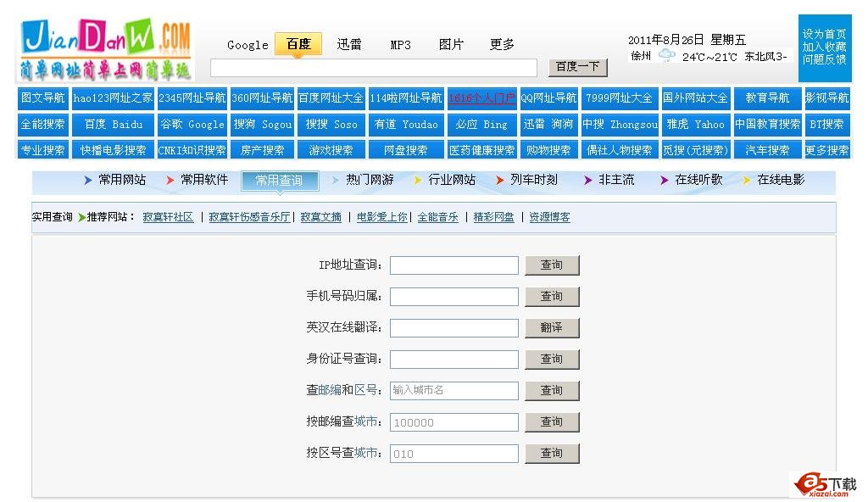Open 360网址导航 link
This screenshot has height=502, width=868.
click(262, 98)
